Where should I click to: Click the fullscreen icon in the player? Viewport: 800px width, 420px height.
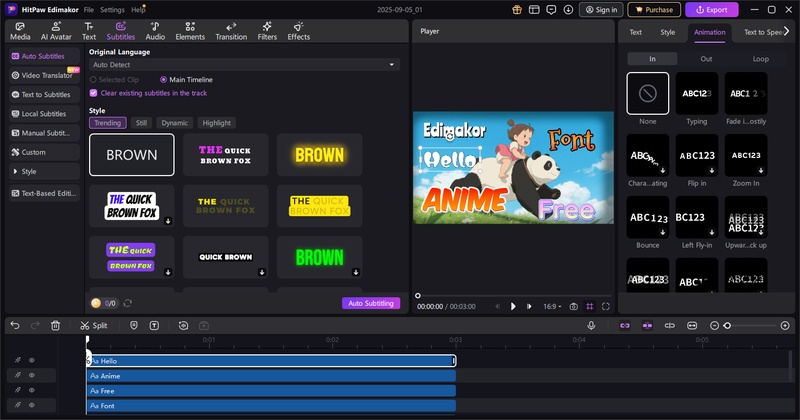(x=606, y=306)
